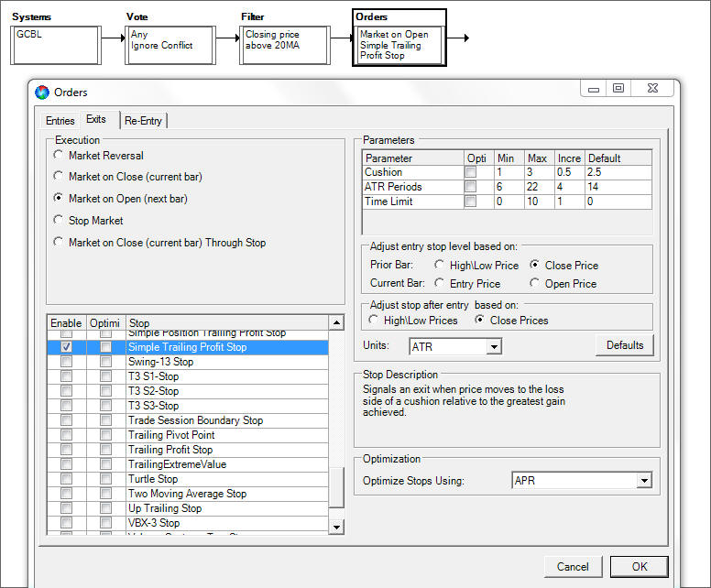Click stop list scroll down arrow
Image resolution: width=711 pixels, height=588 pixels.
(336, 527)
